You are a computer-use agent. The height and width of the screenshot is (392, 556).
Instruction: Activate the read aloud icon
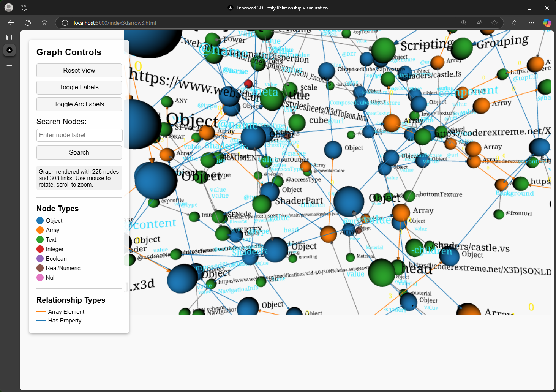click(479, 23)
